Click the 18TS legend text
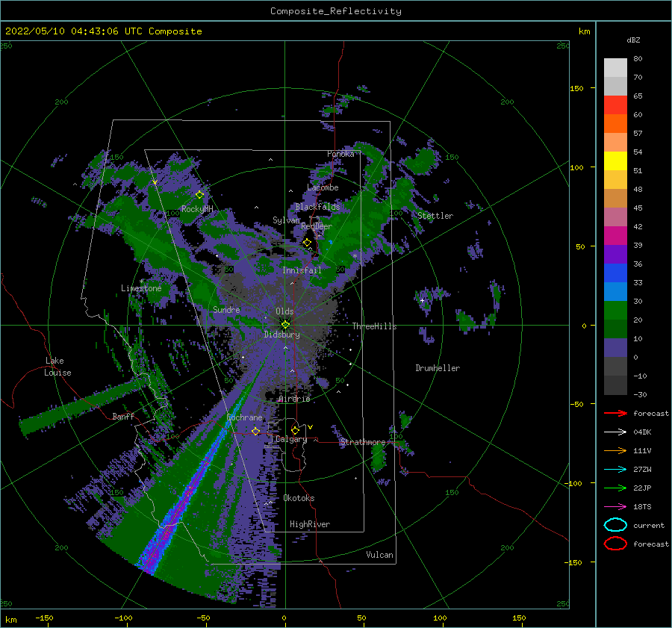Image resolution: width=672 pixels, height=628 pixels. coord(642,507)
